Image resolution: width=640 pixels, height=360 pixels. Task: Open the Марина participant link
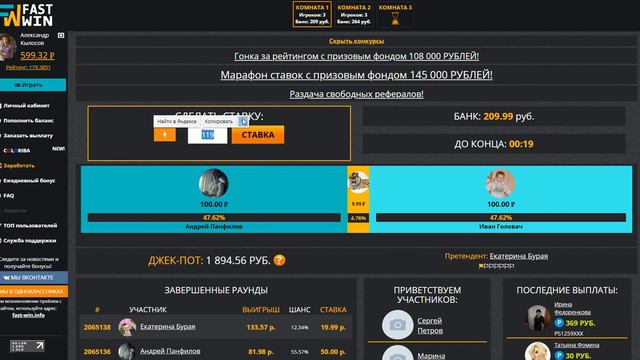coord(431,356)
